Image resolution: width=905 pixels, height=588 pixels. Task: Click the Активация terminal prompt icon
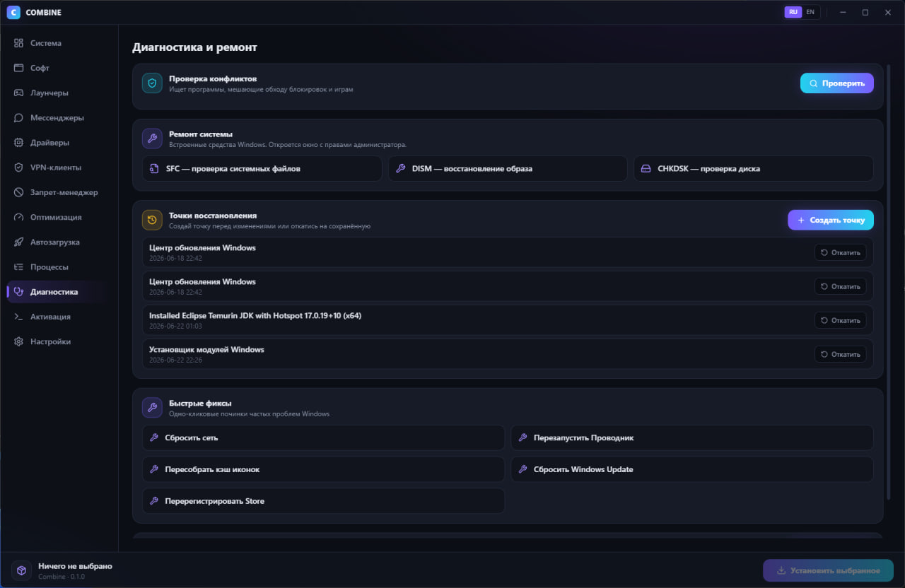point(18,317)
